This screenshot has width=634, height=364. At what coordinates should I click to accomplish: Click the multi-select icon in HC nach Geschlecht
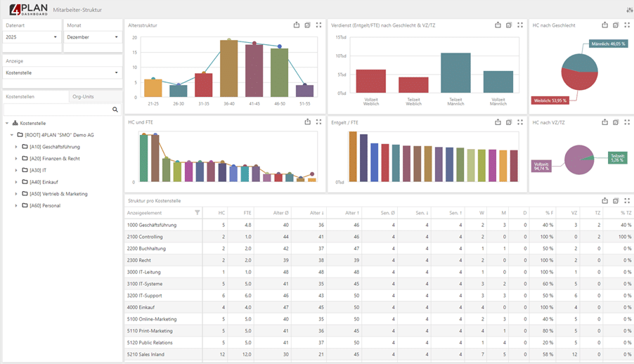point(616,25)
